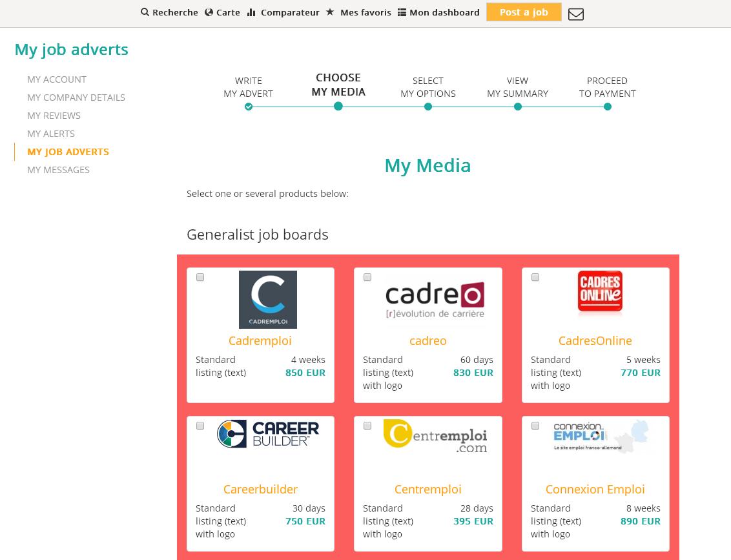Click the WRITE MY ADVERT step marker
The height and width of the screenshot is (560, 731).
point(249,107)
